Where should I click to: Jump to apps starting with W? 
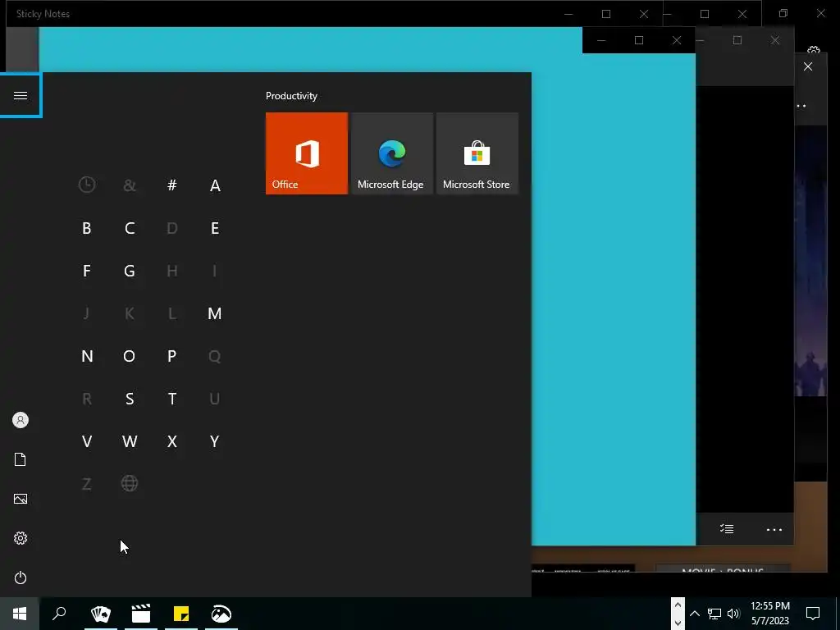130,441
